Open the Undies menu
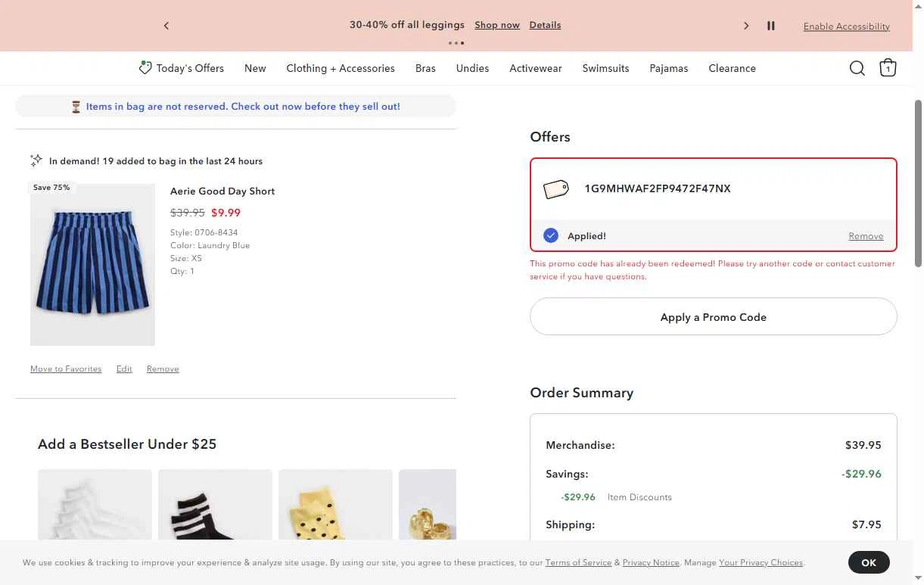The width and height of the screenshot is (924, 585). coord(472,68)
